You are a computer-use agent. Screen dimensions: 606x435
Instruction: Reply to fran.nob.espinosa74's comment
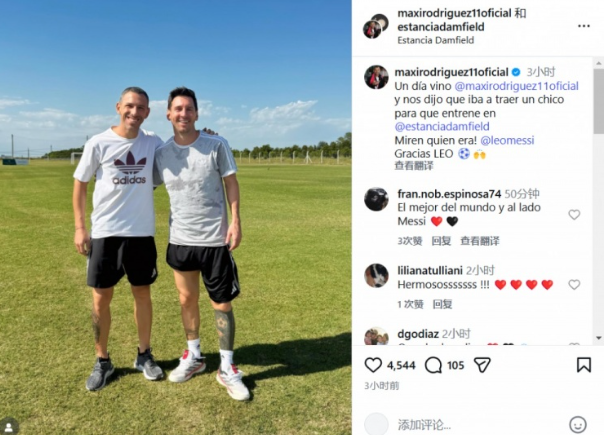(441, 241)
